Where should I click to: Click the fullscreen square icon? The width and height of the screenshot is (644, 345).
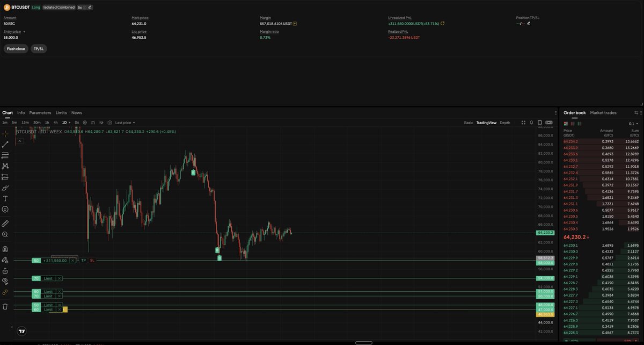(x=540, y=123)
